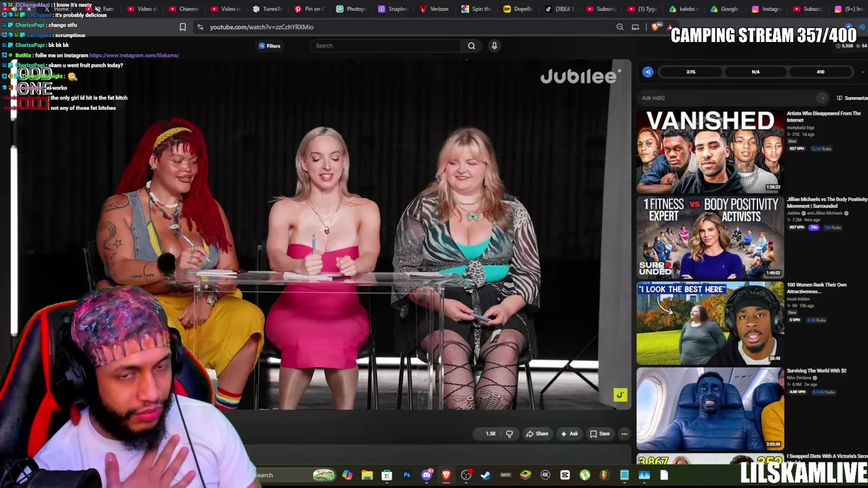
Task: Switch to the Pin on Pinterest tab
Action: (309, 9)
